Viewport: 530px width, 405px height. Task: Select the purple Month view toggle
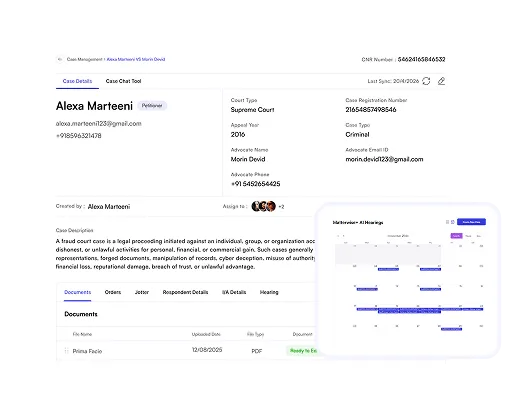(456, 236)
